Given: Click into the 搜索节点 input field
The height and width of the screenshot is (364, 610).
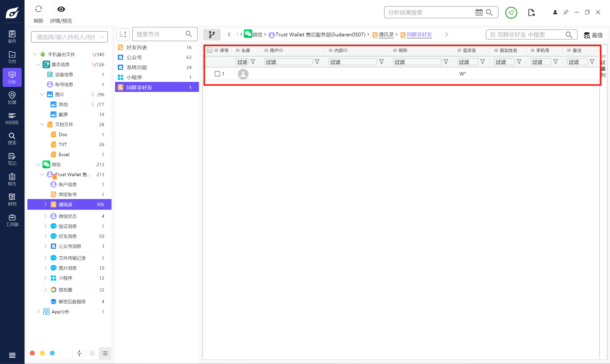Looking at the screenshot, I should coord(164,34).
